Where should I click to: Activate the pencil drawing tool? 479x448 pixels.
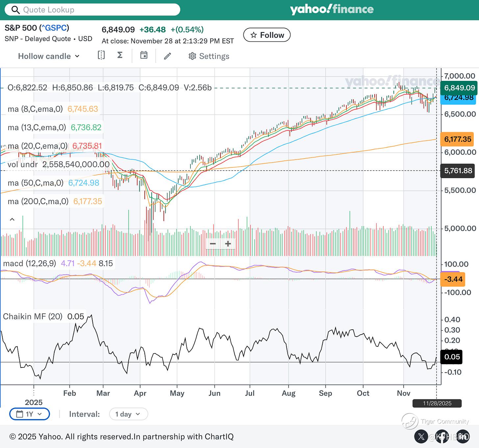click(x=167, y=56)
